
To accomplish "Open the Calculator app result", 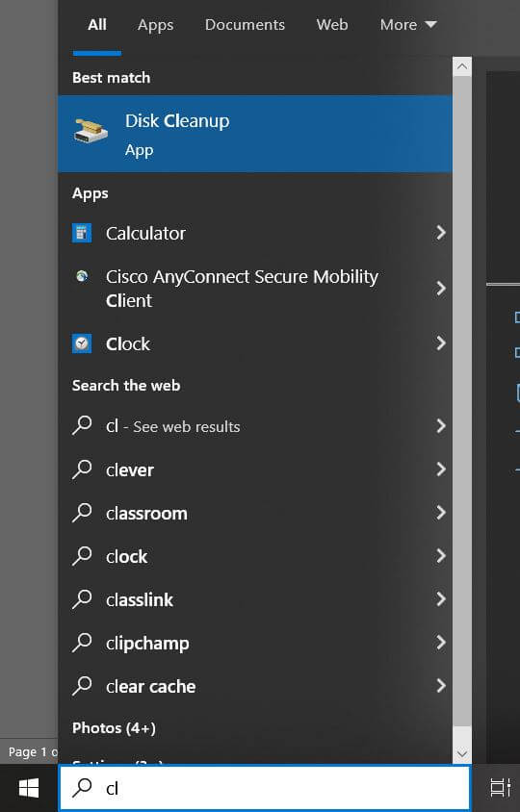I will pyautogui.click(x=254, y=233).
